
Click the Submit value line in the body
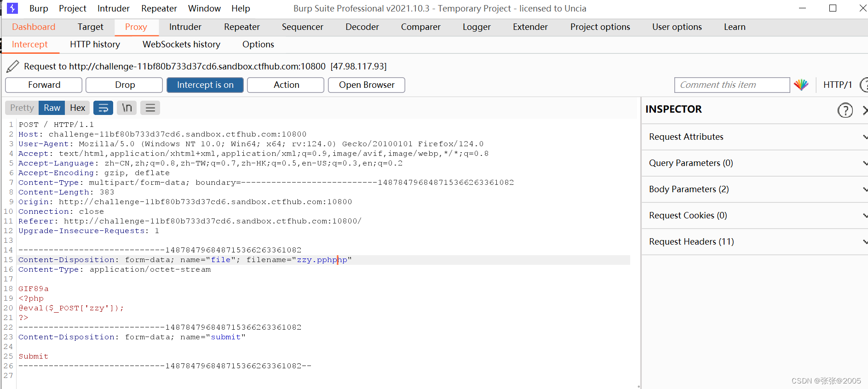click(33, 356)
